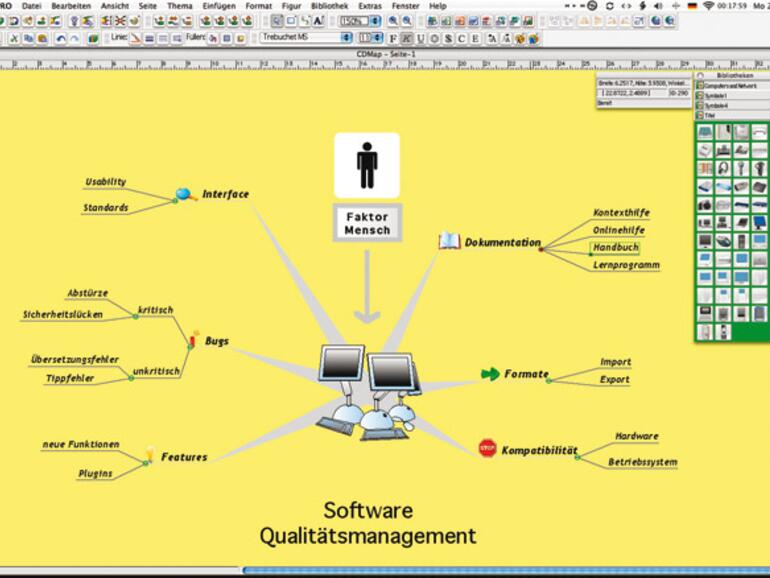
Task: Toggle extended 'E' text style button
Action: pyautogui.click(x=475, y=38)
